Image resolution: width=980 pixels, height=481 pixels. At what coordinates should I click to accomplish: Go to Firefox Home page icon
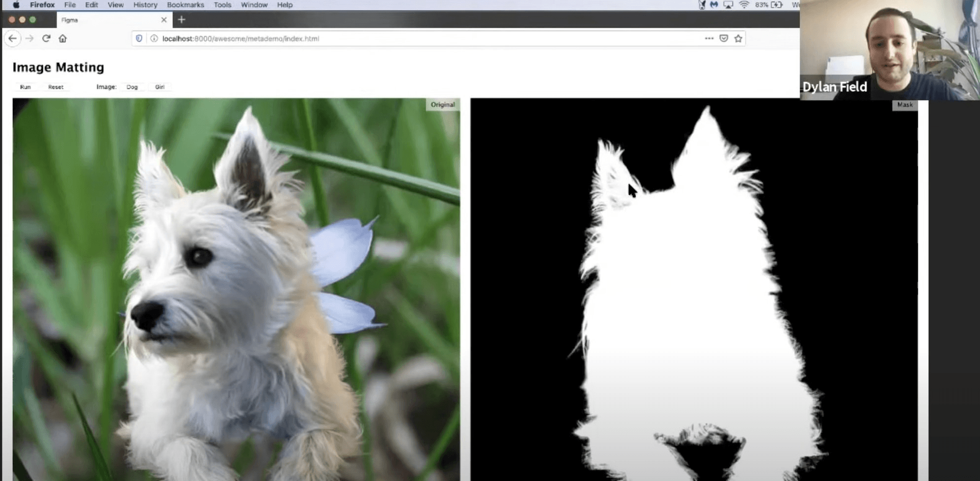click(63, 39)
